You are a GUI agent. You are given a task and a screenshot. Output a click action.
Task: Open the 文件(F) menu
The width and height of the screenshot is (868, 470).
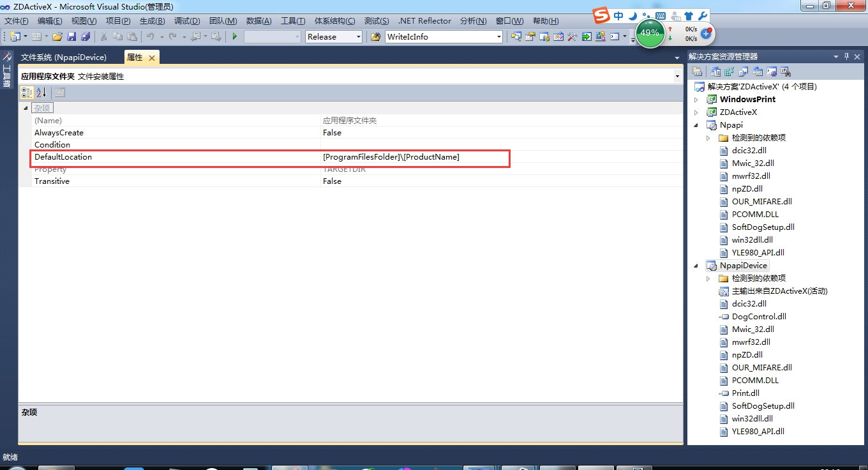pos(16,21)
